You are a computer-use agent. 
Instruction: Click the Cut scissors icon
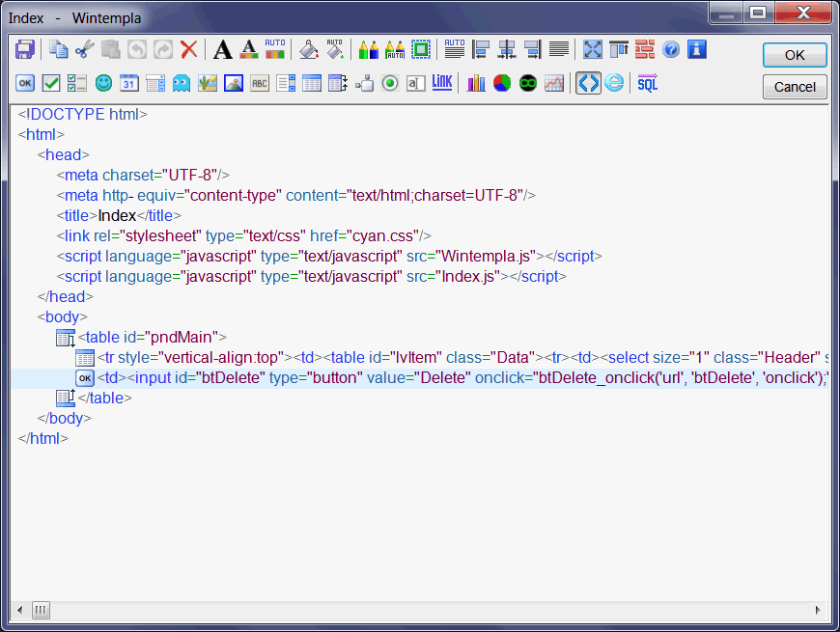pos(84,50)
